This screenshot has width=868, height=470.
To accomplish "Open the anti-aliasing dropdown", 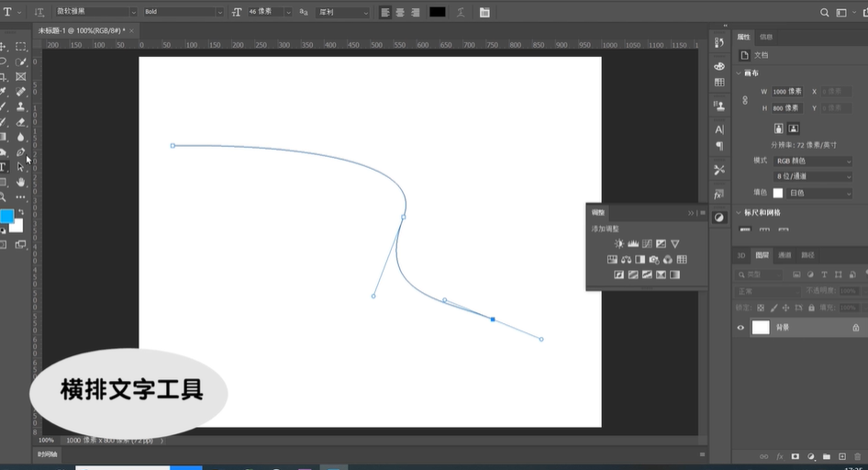I will pyautogui.click(x=342, y=12).
